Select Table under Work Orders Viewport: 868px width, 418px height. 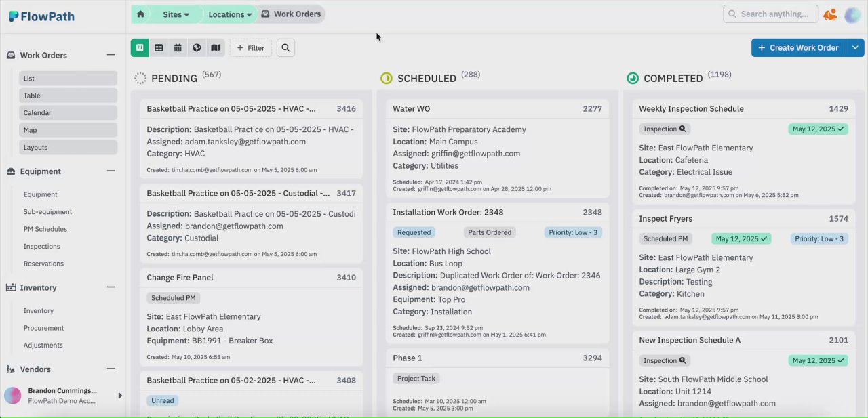coord(68,96)
